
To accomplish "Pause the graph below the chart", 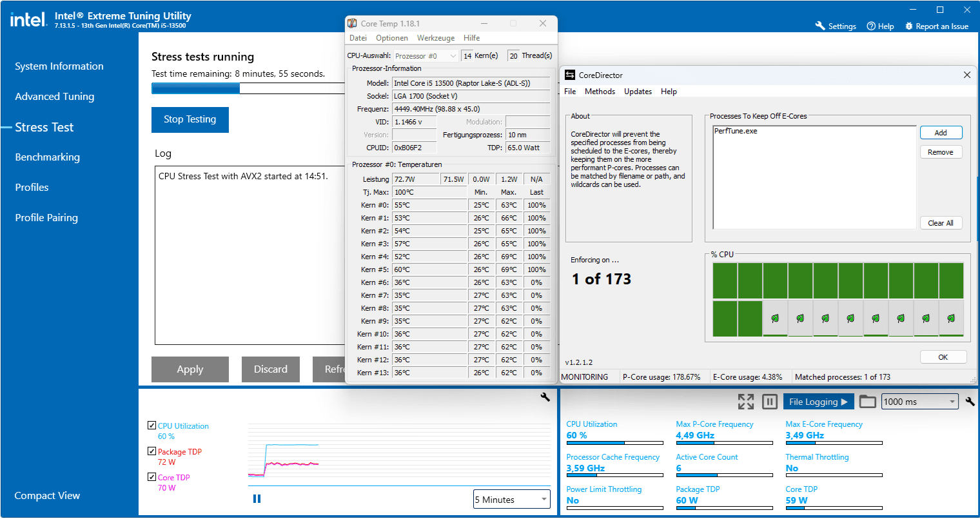I will coord(257,499).
